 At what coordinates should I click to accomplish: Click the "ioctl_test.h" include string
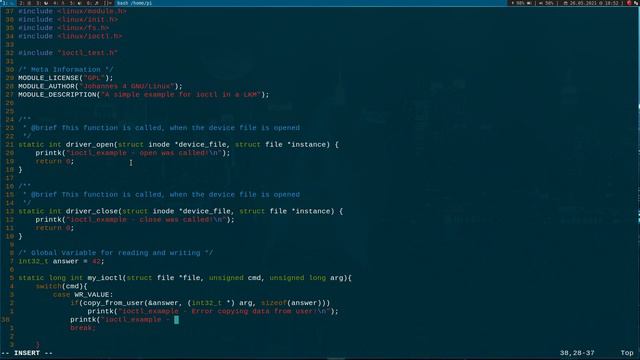88,53
